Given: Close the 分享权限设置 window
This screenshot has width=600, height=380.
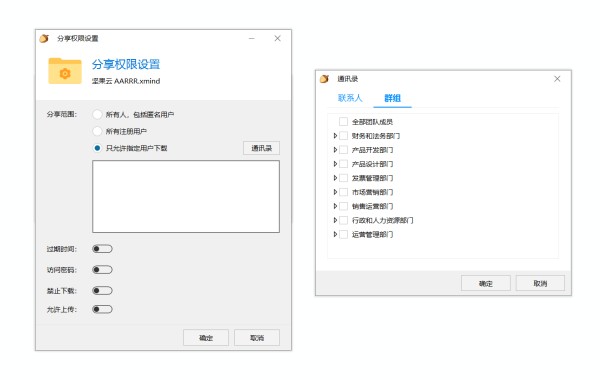Looking at the screenshot, I should point(277,38).
